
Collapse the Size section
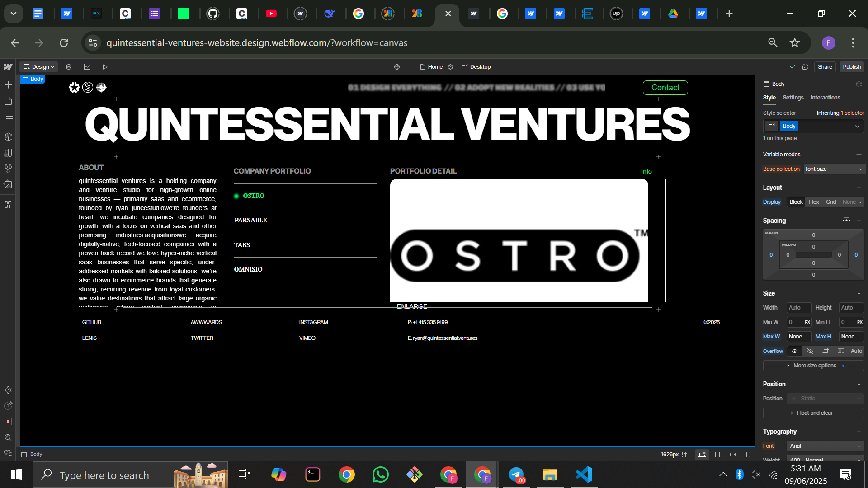tap(859, 294)
